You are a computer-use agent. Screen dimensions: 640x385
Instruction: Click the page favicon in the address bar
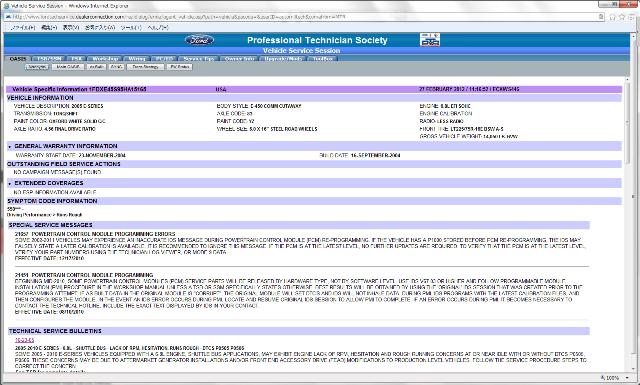(8, 17)
